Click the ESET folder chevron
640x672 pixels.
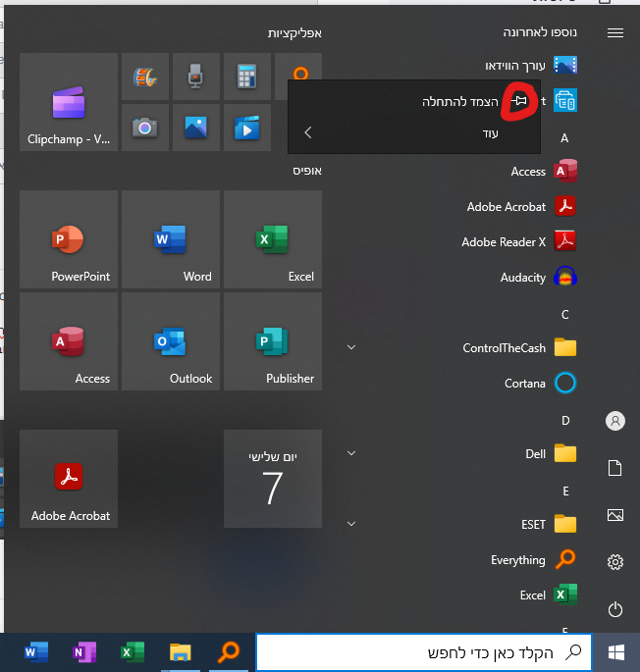[351, 524]
